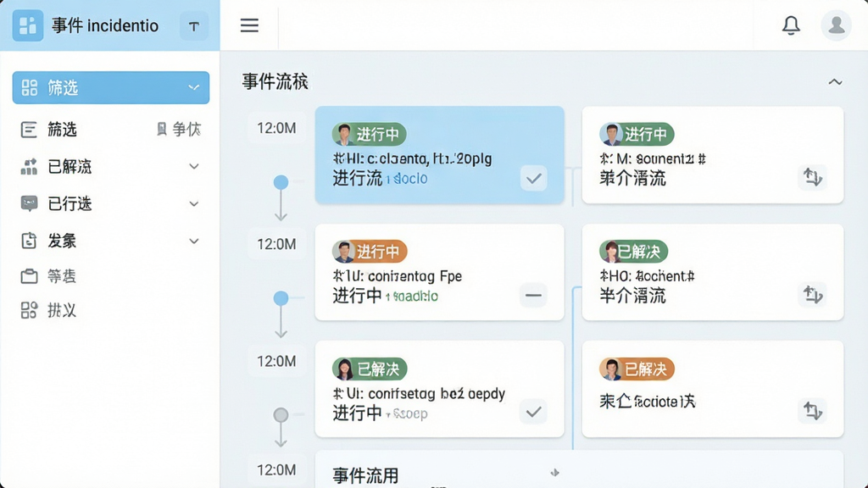Click the swap icon on bottom-right 已解决 card

click(813, 411)
